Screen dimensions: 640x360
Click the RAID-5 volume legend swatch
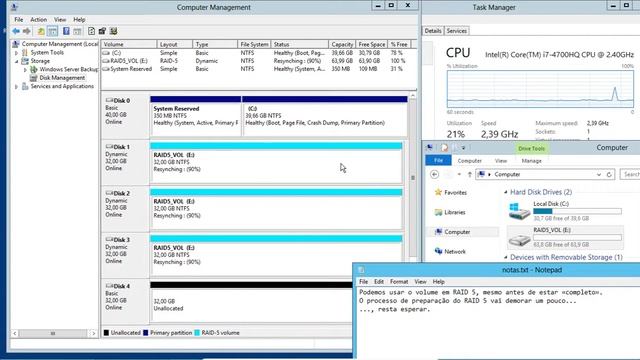(197, 333)
